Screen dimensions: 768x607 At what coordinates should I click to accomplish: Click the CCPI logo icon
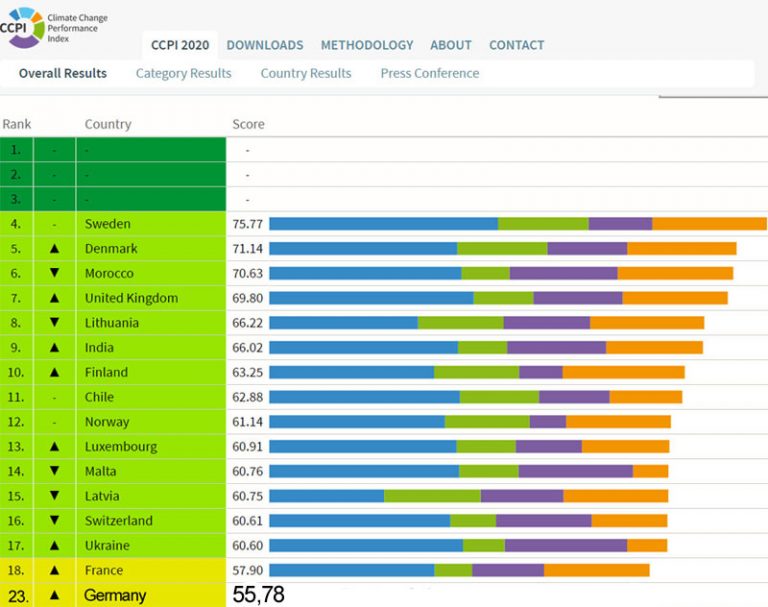pyautogui.click(x=22, y=27)
